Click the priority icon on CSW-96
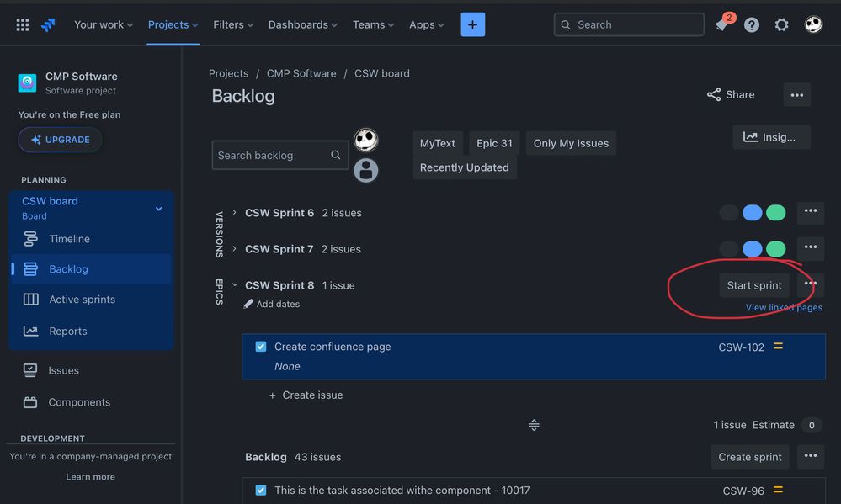Viewport: 841px width, 504px height. pos(778,490)
